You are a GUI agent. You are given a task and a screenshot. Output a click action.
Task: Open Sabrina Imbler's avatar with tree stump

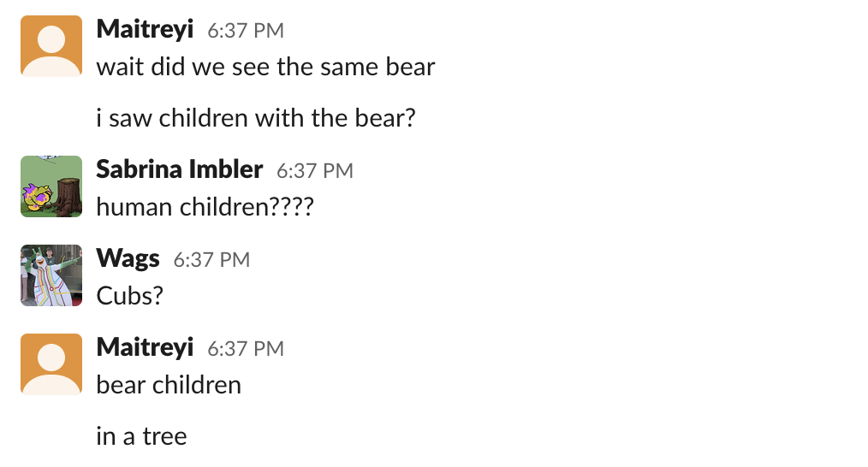point(51,186)
